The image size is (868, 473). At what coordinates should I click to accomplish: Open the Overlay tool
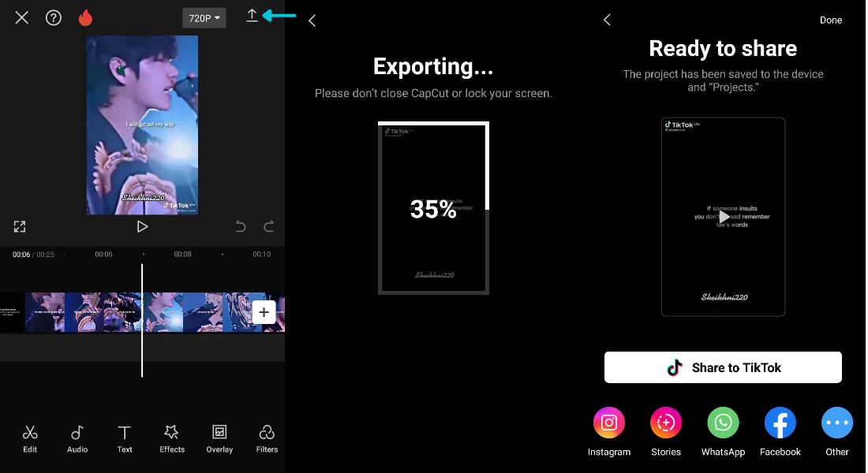(x=220, y=438)
